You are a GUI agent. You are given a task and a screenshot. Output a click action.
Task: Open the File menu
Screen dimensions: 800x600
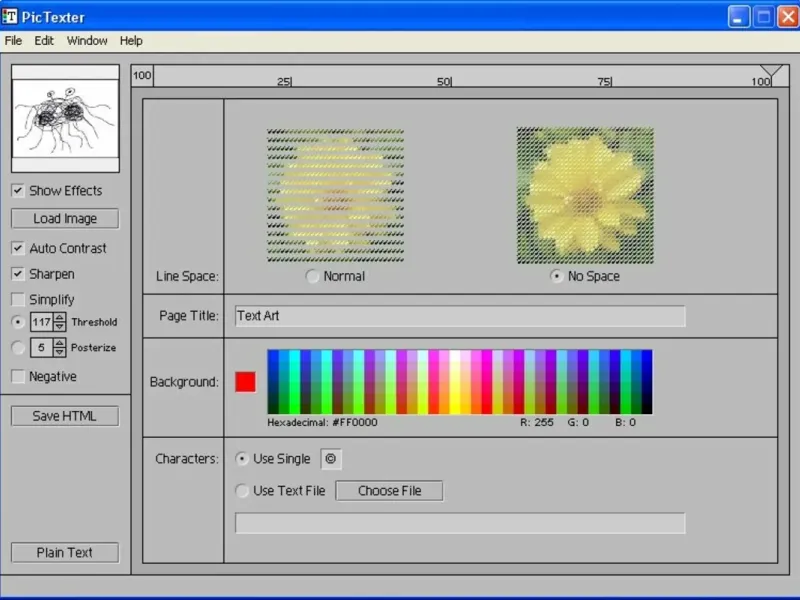point(13,41)
